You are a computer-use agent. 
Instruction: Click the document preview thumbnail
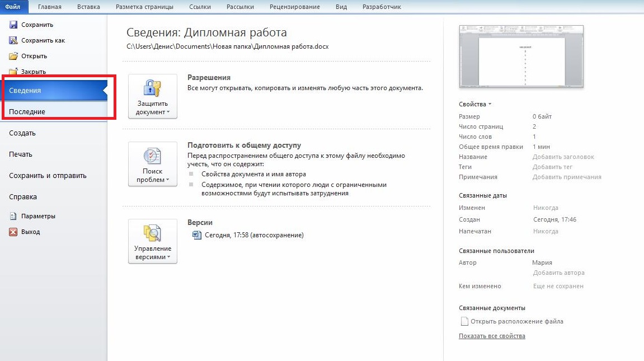(x=521, y=57)
